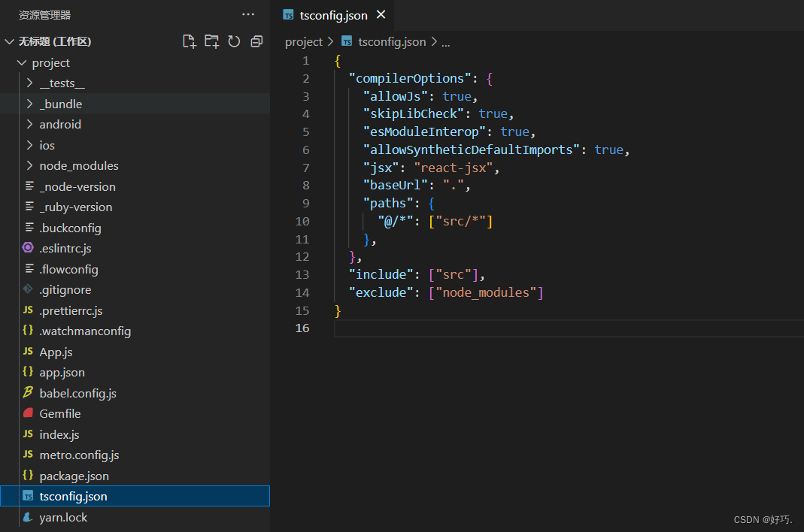Click the git icon beside .gitignore
Image resolution: width=804 pixels, height=532 pixels.
click(28, 289)
